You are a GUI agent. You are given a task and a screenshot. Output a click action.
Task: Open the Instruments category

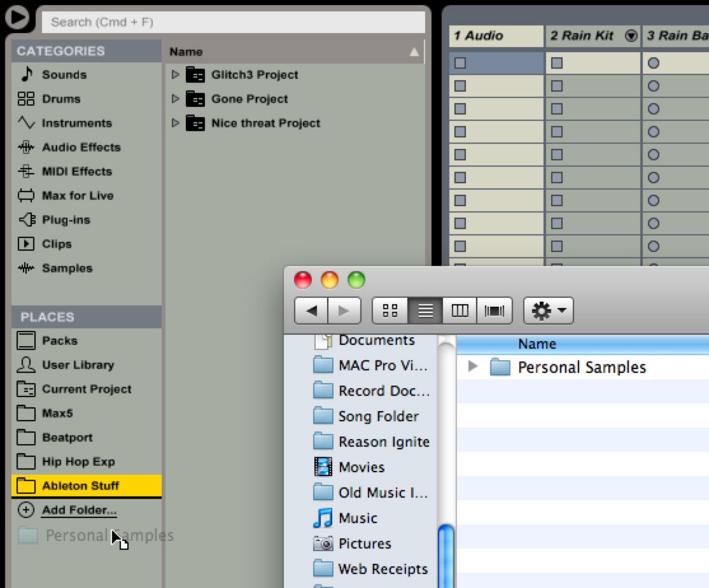click(87, 123)
